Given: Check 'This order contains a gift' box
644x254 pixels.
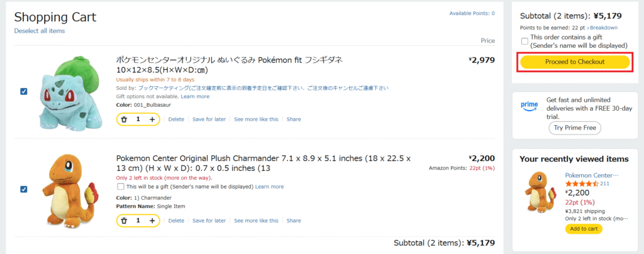Looking at the screenshot, I should pyautogui.click(x=525, y=41).
